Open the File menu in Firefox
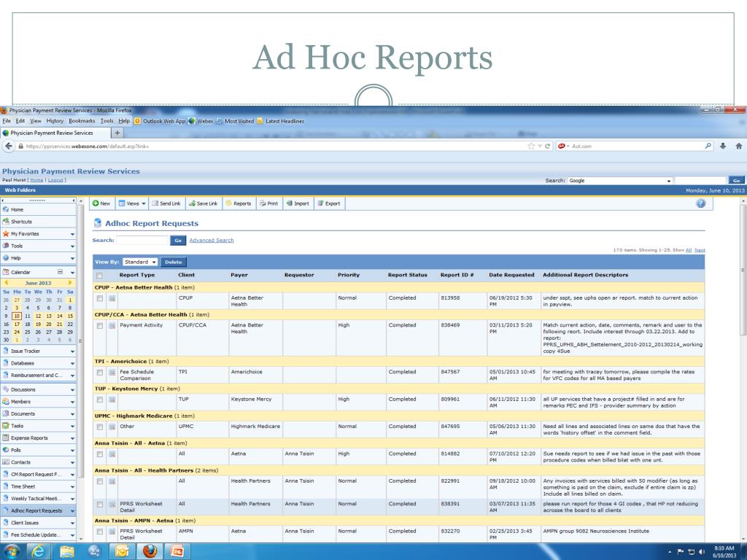 [x=6, y=121]
